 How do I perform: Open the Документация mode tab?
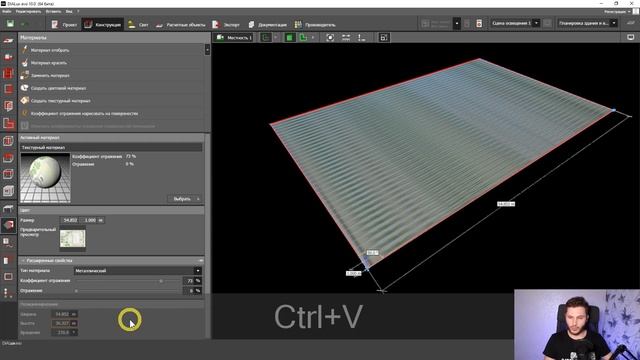click(x=267, y=24)
